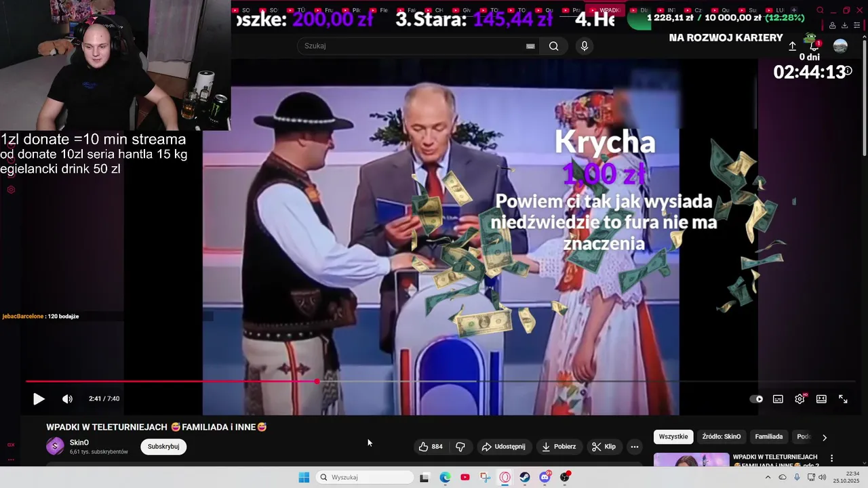The image size is (868, 488).
Task: Click the red progress bar scrubber handle
Action: click(317, 382)
